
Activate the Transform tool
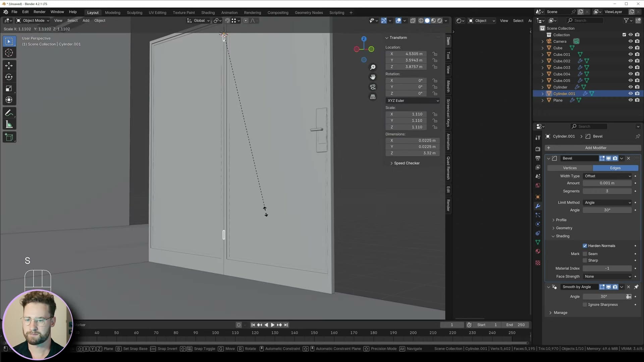[9, 100]
